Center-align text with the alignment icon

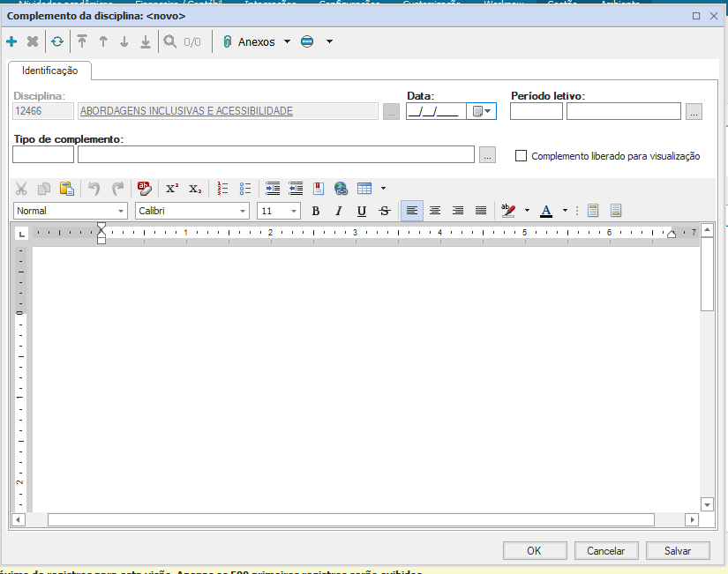point(435,211)
